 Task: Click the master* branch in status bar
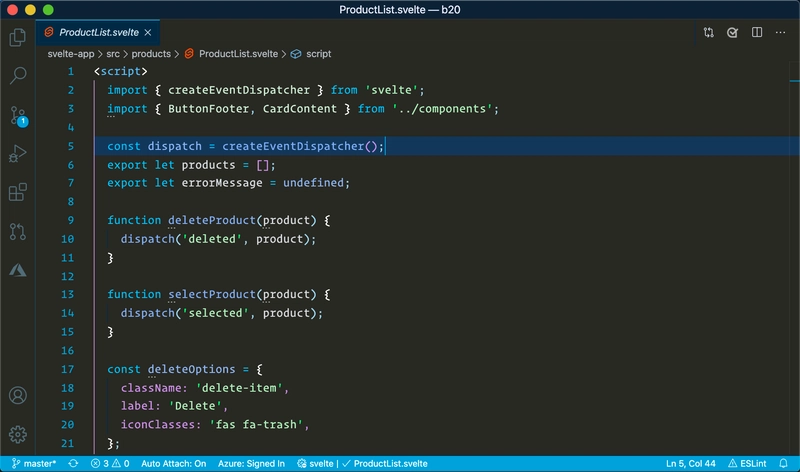[x=34, y=463]
